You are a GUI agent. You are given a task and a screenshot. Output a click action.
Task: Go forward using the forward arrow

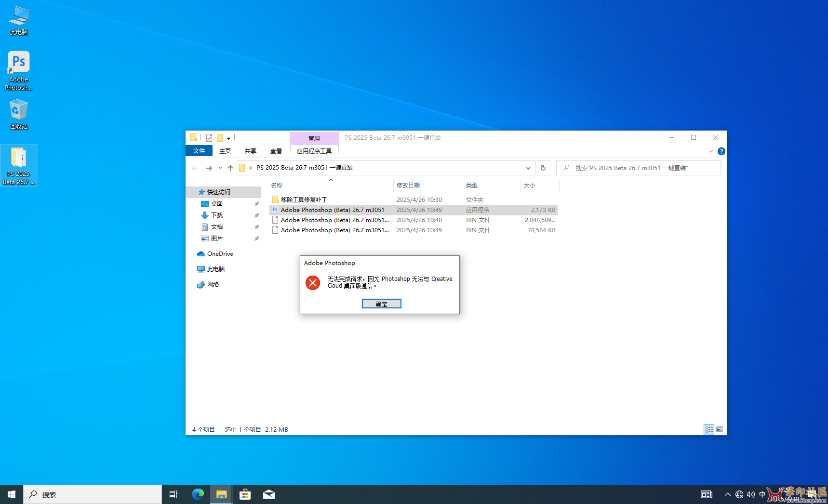point(209,168)
